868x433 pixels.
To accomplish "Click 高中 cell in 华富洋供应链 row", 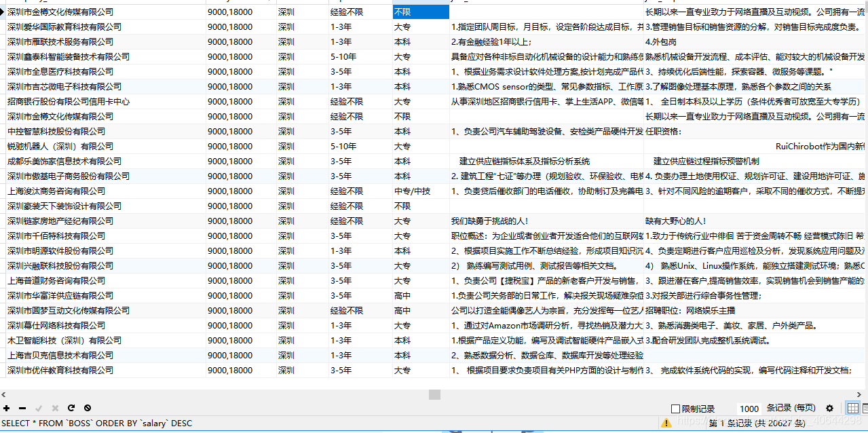I will tap(421, 295).
